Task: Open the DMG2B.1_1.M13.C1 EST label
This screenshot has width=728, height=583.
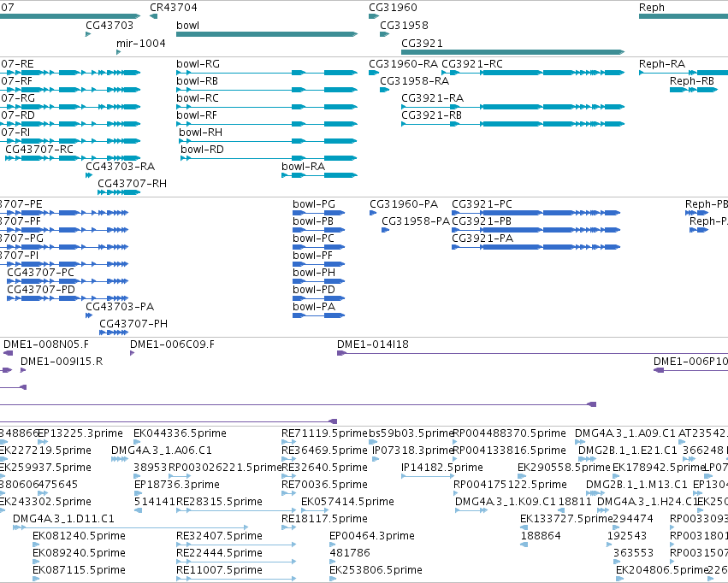Action: coord(636,486)
